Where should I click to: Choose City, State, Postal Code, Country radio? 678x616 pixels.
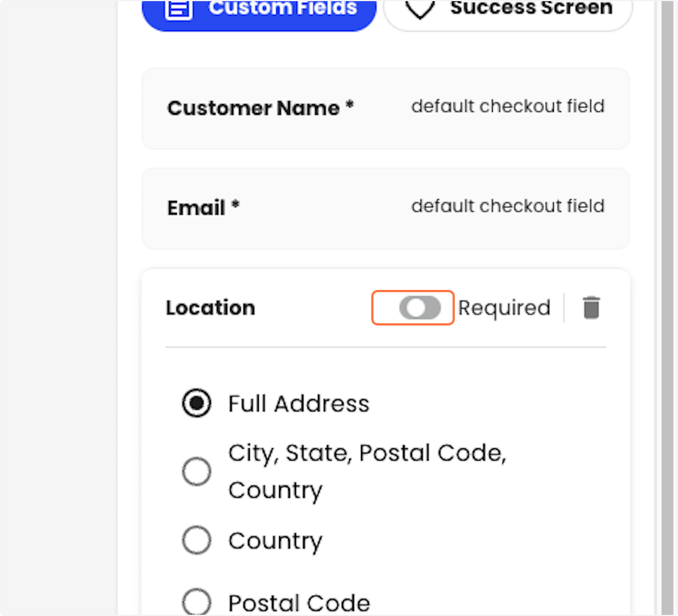(197, 471)
